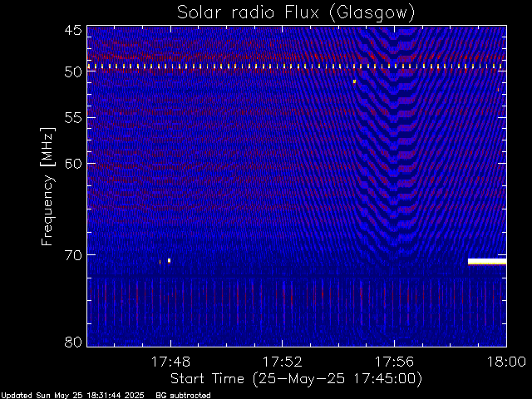Click the 17:48 time axis label
This screenshot has height=399, width=532.
170,362
